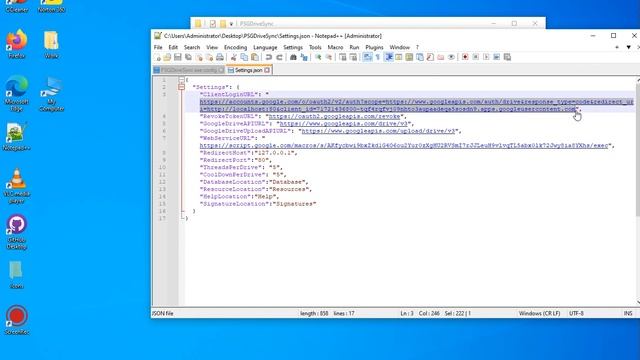Screen dimensions: 640x360
Task: Open the Language menu
Action: pyautogui.click(x=265, y=47)
